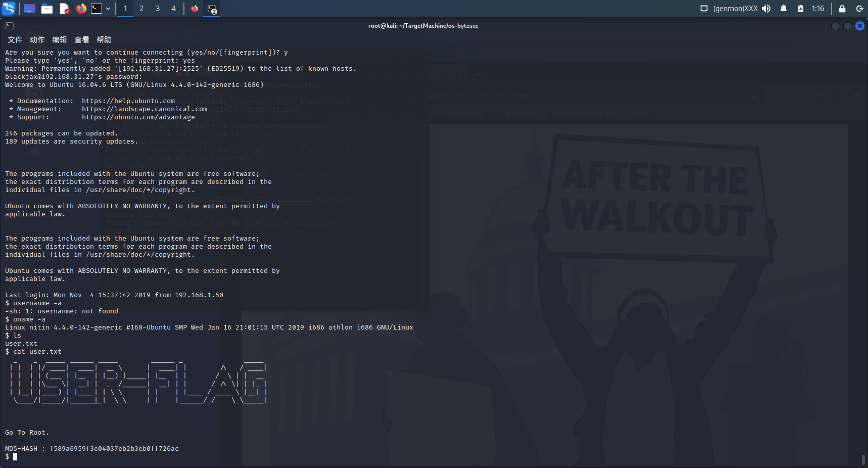The height and width of the screenshot is (468, 868).
Task: Click the network connection tray icon
Action: (704, 9)
